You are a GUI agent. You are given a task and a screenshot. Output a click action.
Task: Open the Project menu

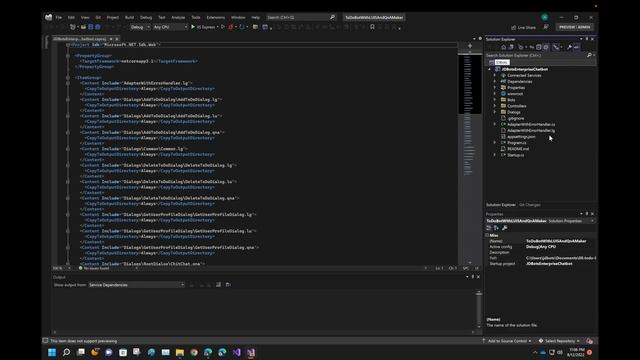(113, 18)
